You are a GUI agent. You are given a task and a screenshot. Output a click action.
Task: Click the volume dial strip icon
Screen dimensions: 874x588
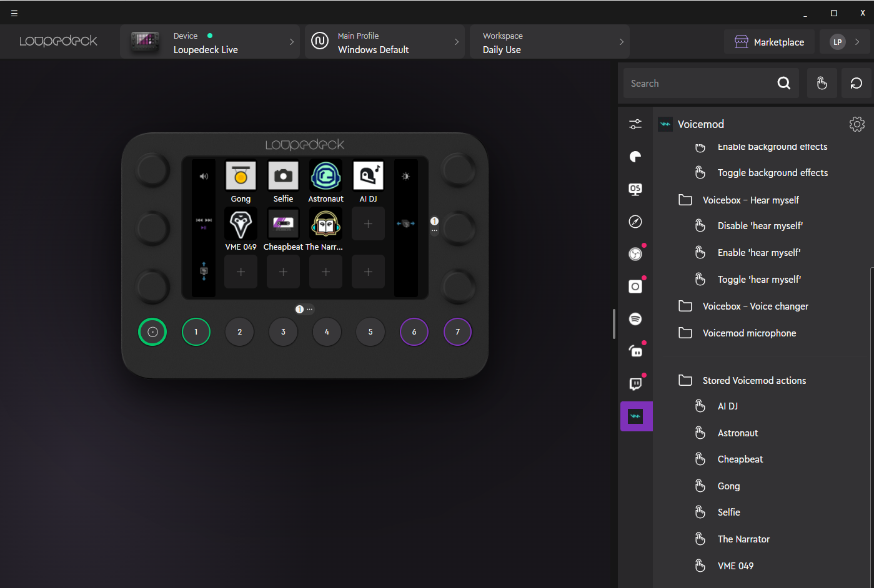point(204,177)
